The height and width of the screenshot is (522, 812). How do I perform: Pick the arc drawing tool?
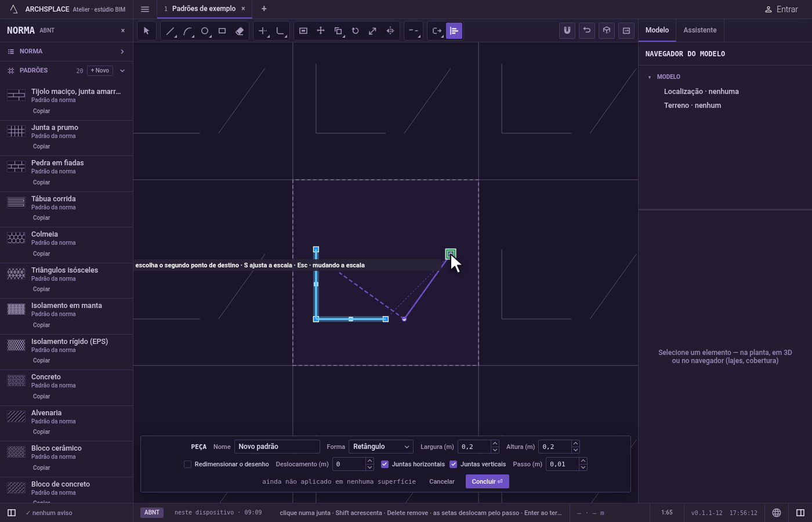187,31
